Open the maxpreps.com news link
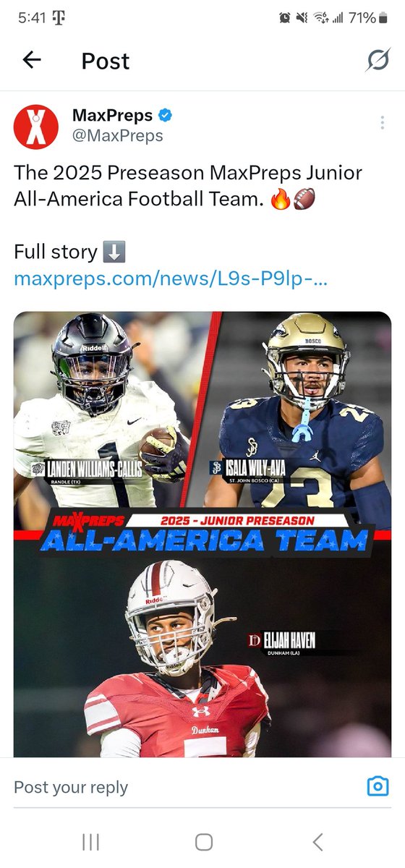This screenshot has width=405, height=868. tap(171, 278)
